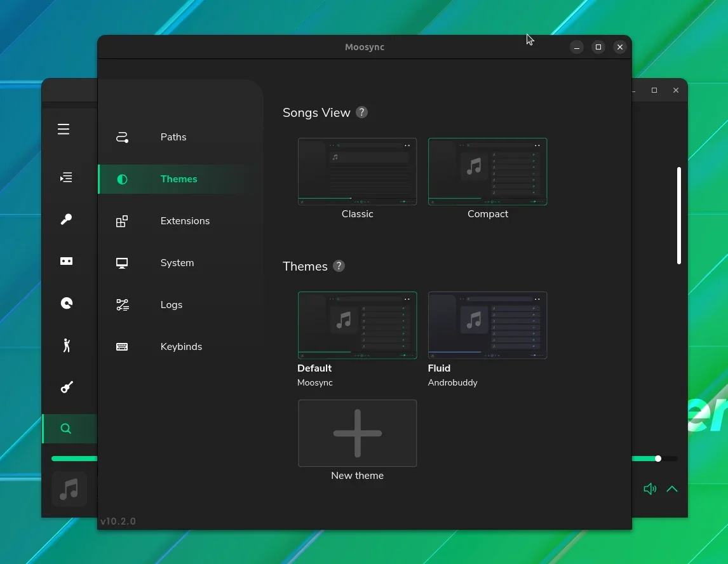Select the Themes settings tab
Image resolution: width=728 pixels, height=564 pixels.
[180, 179]
